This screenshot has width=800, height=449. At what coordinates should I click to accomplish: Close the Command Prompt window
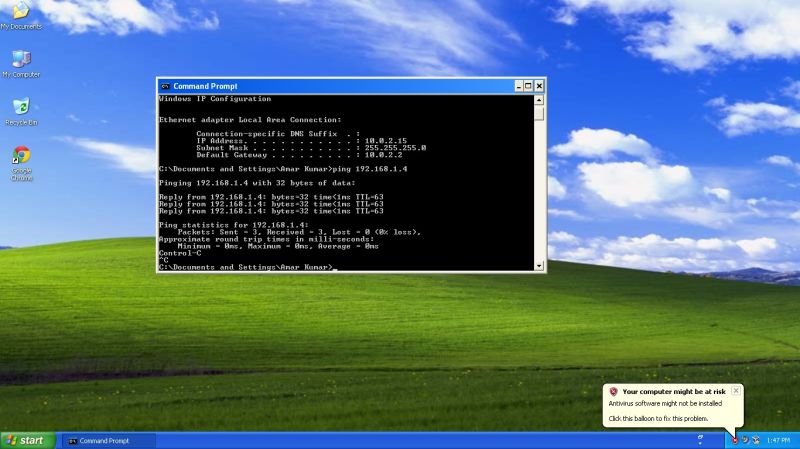[x=539, y=86]
